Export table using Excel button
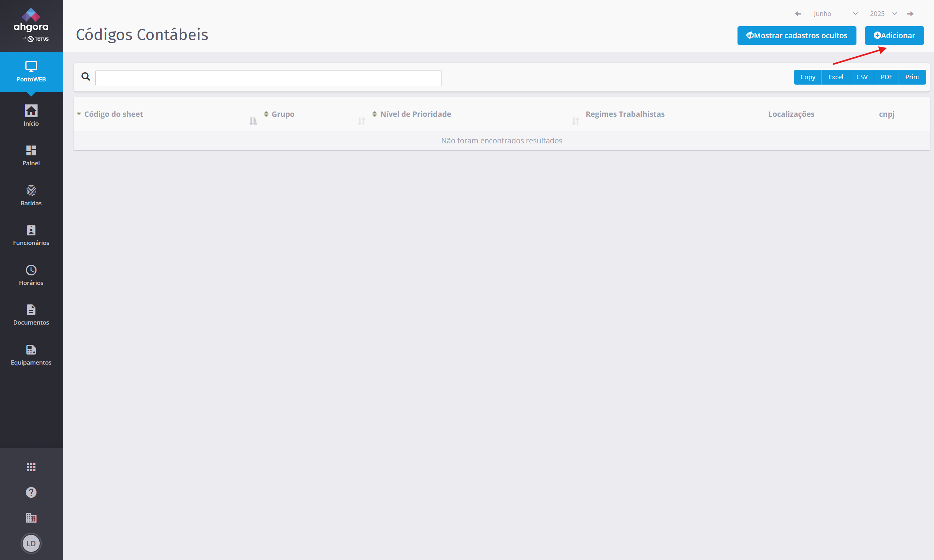The width and height of the screenshot is (934, 560). coord(835,77)
